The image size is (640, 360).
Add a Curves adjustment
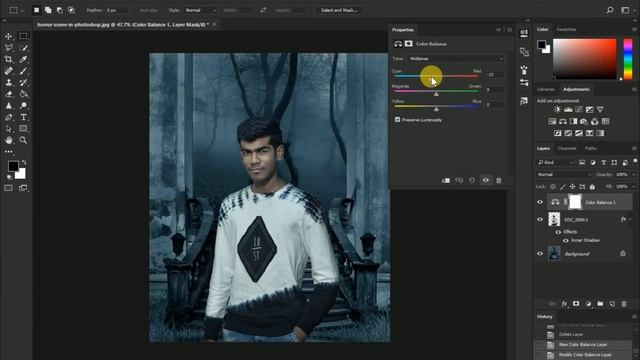click(x=579, y=109)
